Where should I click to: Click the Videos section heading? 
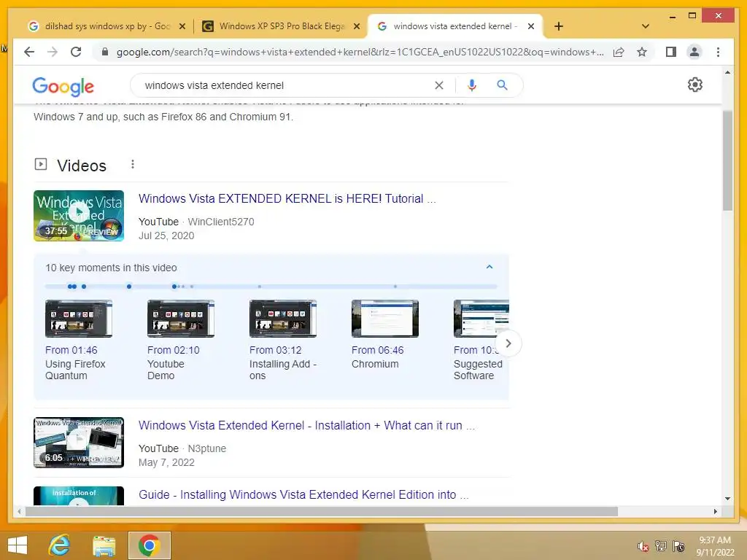coord(82,166)
